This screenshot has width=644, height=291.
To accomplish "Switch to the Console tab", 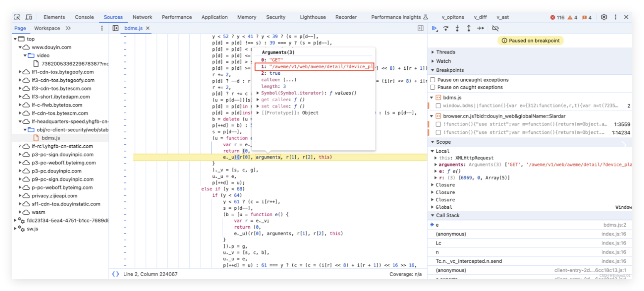I will [84, 17].
